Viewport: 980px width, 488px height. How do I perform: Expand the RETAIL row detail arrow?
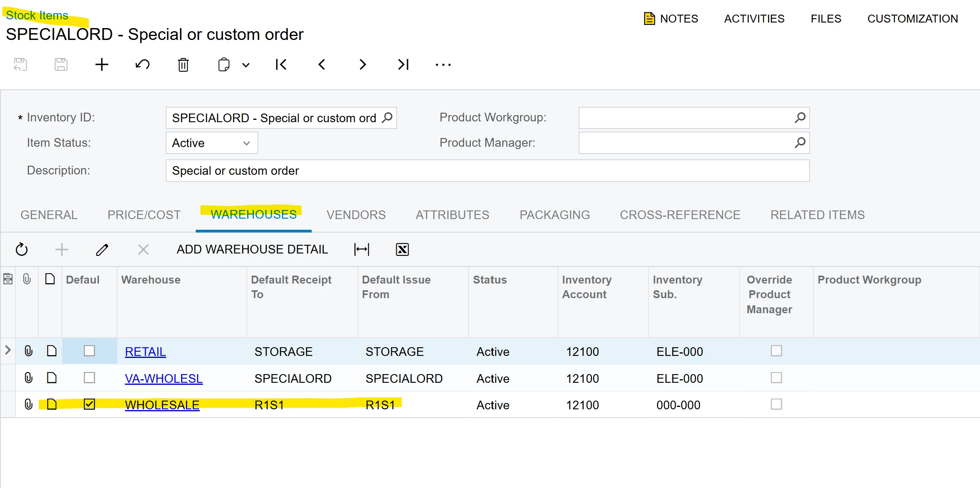(7, 350)
